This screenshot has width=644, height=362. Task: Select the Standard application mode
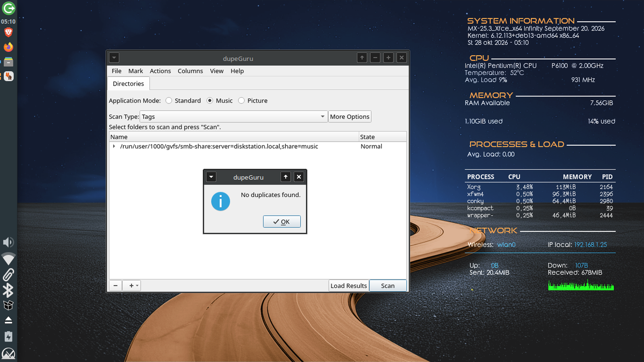pos(183,101)
